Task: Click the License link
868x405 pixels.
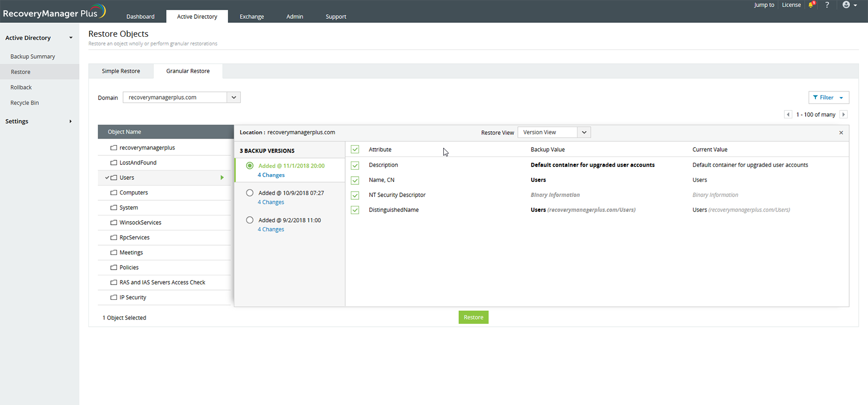Action: coord(791,5)
